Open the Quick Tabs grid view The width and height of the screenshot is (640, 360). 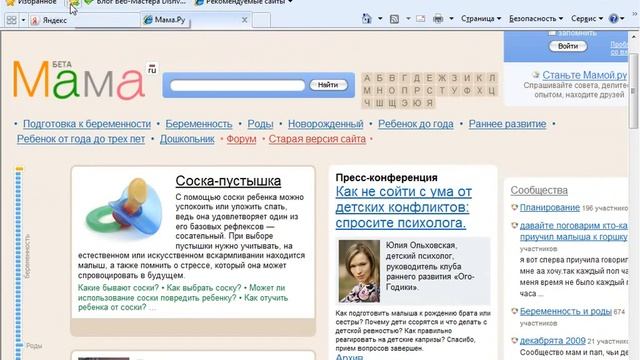(x=11, y=20)
